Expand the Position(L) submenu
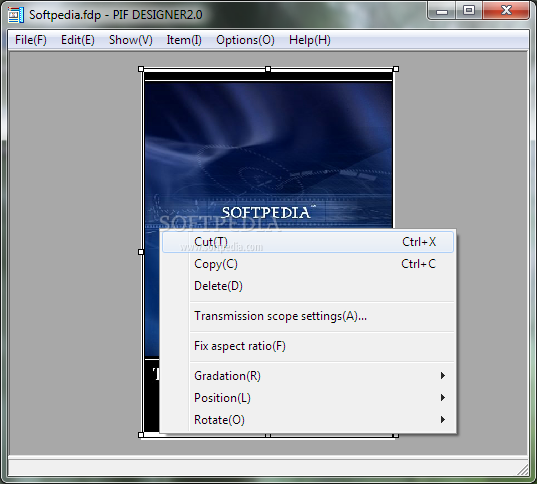Viewport: 537px width, 484px height. (x=308, y=398)
